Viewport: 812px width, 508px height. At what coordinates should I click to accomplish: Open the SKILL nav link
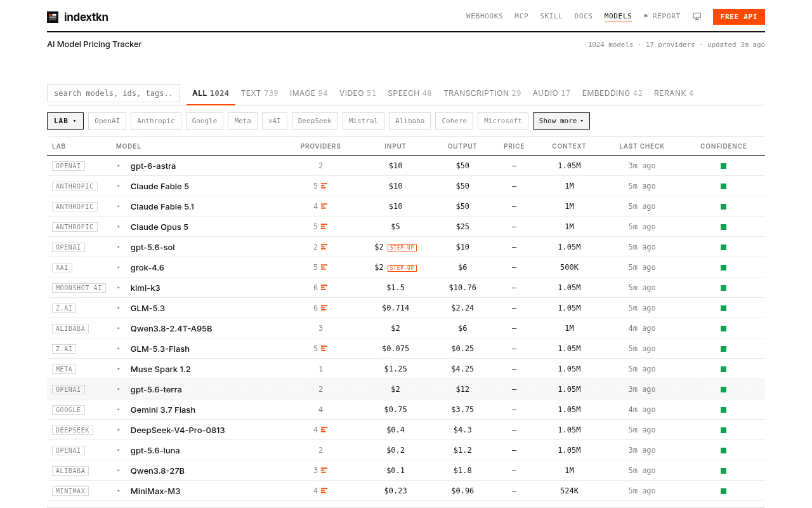click(551, 17)
